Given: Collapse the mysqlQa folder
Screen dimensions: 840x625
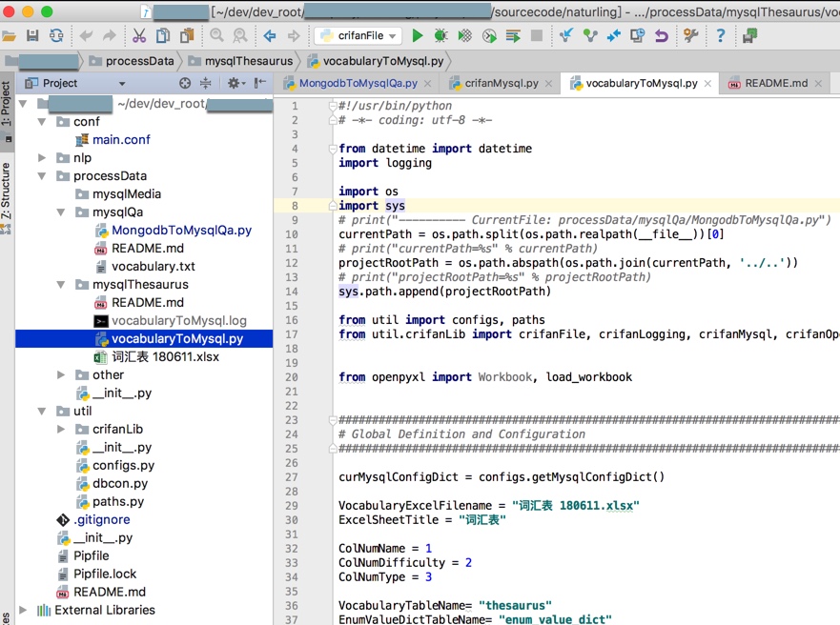Looking at the screenshot, I should pyautogui.click(x=61, y=212).
